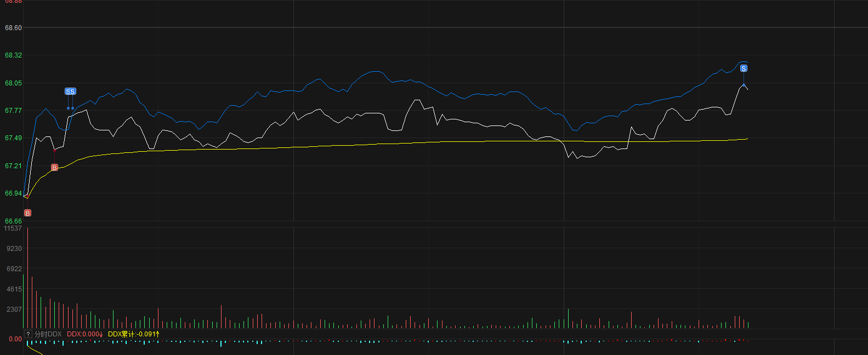868x355 pixels.
Task: Select the 68.32 price axis label
Action: (x=13, y=55)
